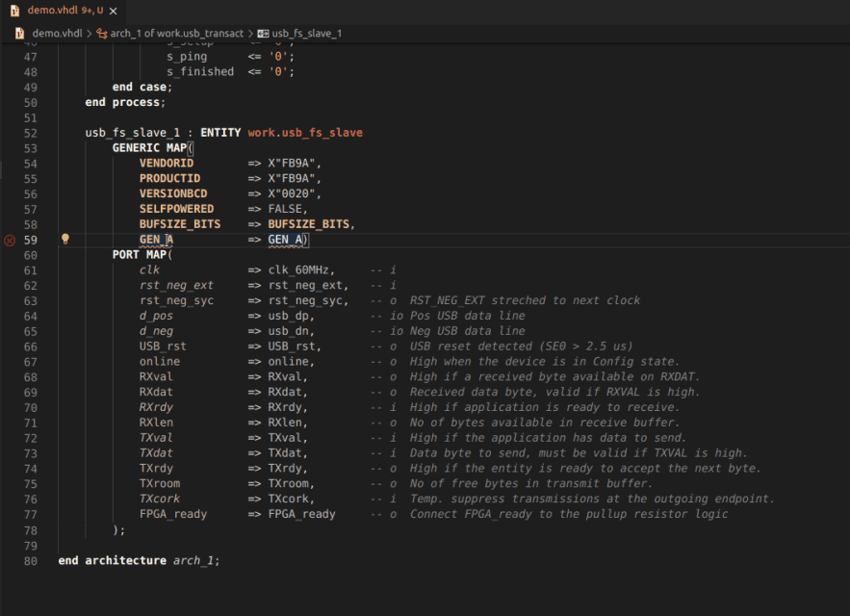The width and height of the screenshot is (850, 616).
Task: Click the GENERIC MAP keyword on line 53
Action: pyautogui.click(x=151, y=147)
